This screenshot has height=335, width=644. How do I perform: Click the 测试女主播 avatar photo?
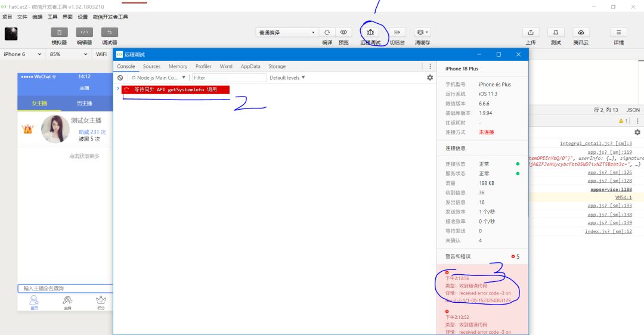click(x=55, y=129)
